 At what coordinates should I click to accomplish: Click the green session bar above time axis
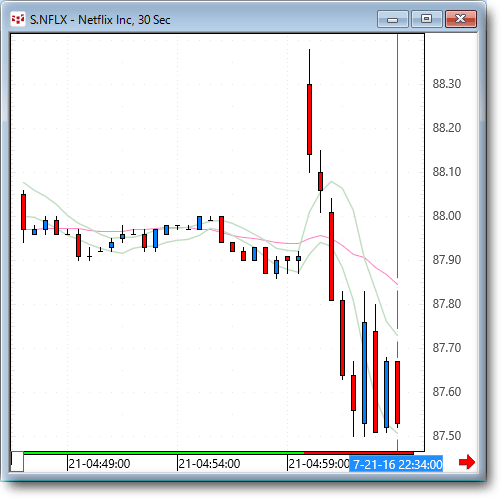(164, 453)
